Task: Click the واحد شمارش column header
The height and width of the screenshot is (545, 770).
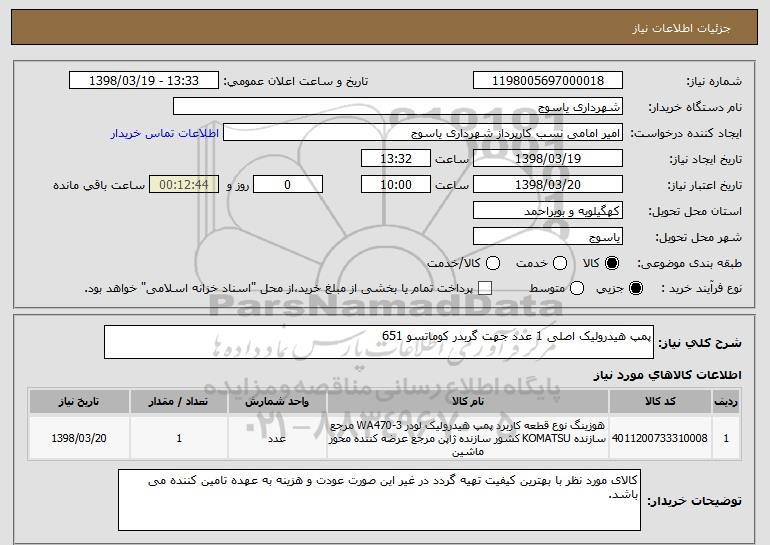Action: pyautogui.click(x=277, y=402)
